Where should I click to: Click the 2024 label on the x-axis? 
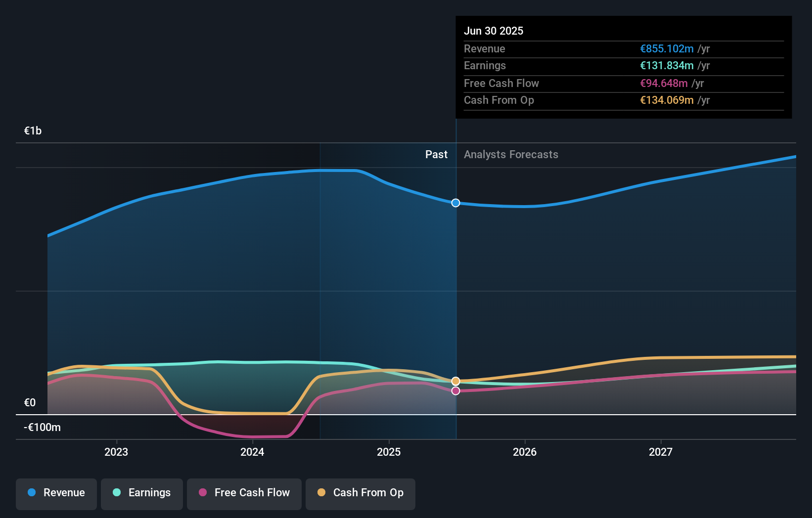(252, 451)
